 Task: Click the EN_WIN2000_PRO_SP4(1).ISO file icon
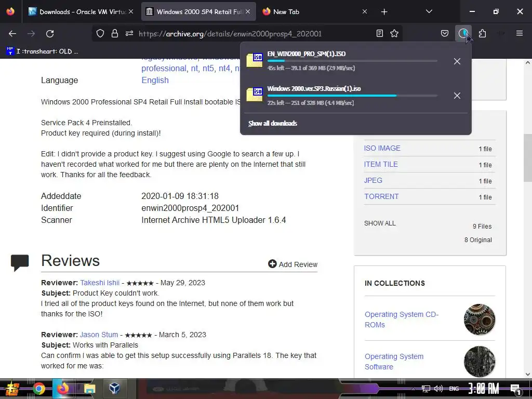[x=255, y=60]
